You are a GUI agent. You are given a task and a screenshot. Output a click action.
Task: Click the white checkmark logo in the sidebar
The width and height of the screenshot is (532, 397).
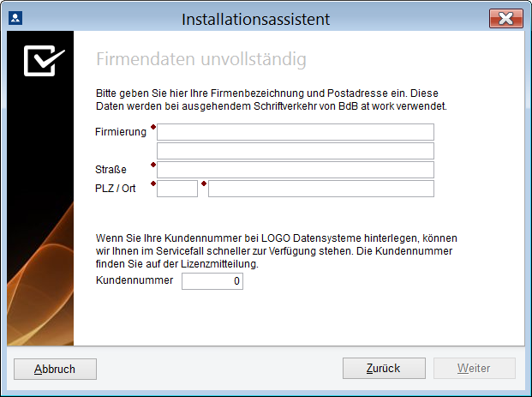(x=44, y=60)
